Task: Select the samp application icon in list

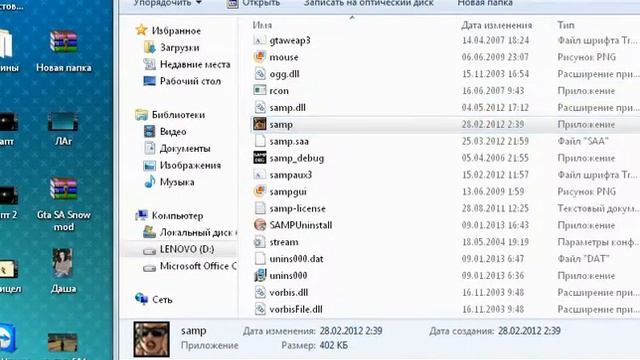Action: (260, 124)
